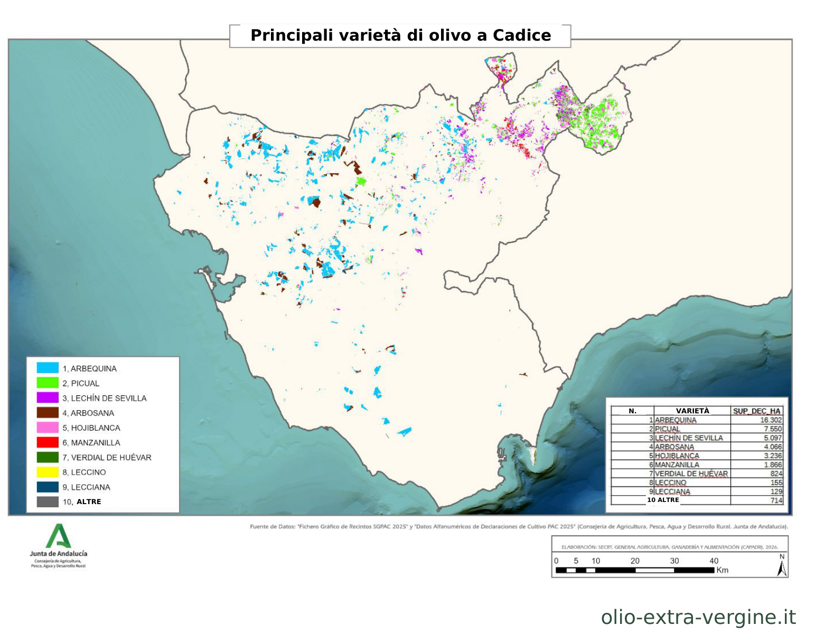Image resolution: width=825 pixels, height=644 pixels.
Task: Select legend label '2, PICUAL'
Action: coord(81,383)
